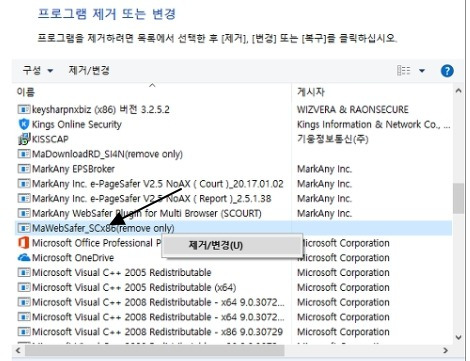
Task: Select MarkAny EPSBroker entry
Action: (x=73, y=169)
